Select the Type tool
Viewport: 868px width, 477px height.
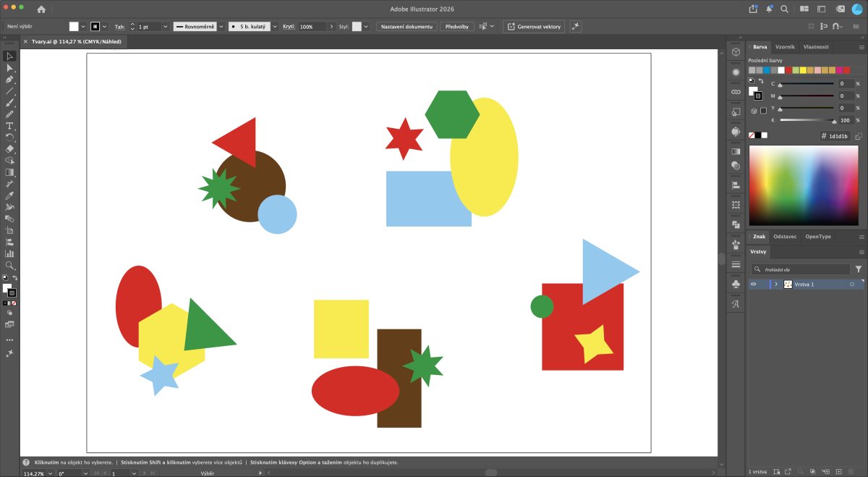10,126
